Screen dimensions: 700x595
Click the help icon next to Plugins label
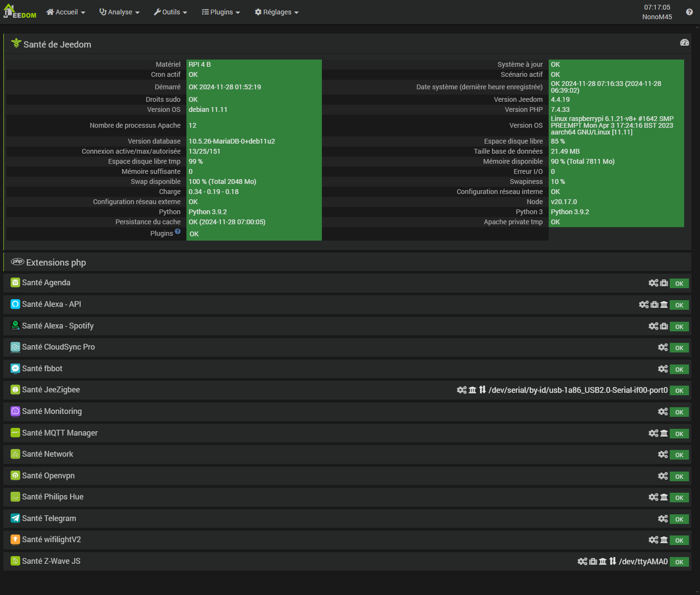(x=178, y=231)
